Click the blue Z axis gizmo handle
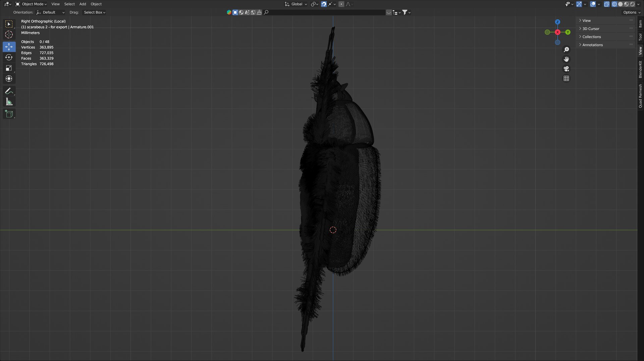Image resolution: width=644 pixels, height=361 pixels. 557,22
